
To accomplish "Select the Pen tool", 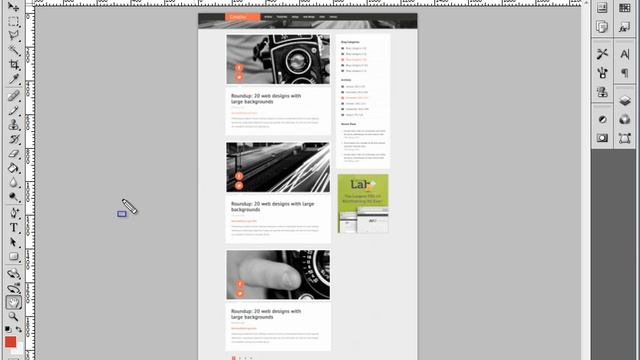I will pos(13,213).
